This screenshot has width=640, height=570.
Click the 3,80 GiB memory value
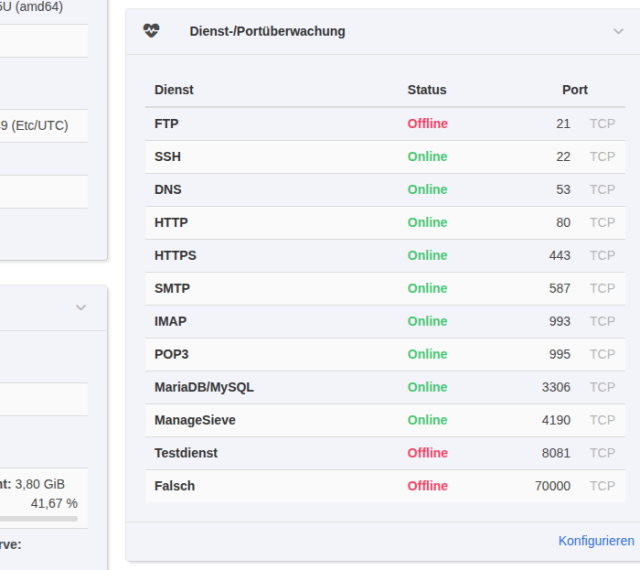[x=40, y=484]
